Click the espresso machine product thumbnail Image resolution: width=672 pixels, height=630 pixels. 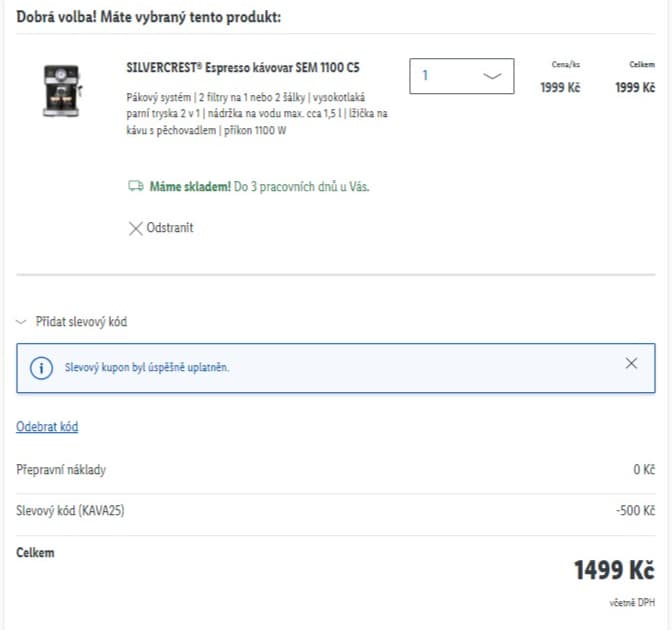pyautogui.click(x=62, y=91)
